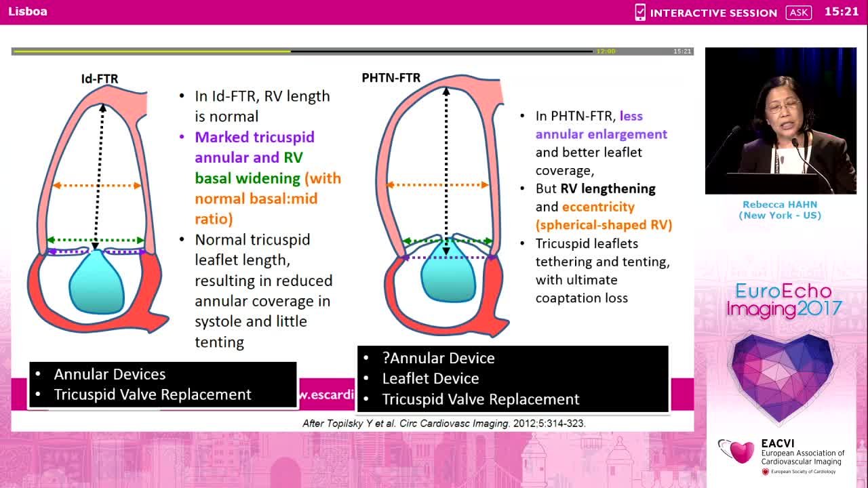The height and width of the screenshot is (488, 868).
Task: Click speaker name Rebecca HAHN
Action: pyautogui.click(x=780, y=205)
